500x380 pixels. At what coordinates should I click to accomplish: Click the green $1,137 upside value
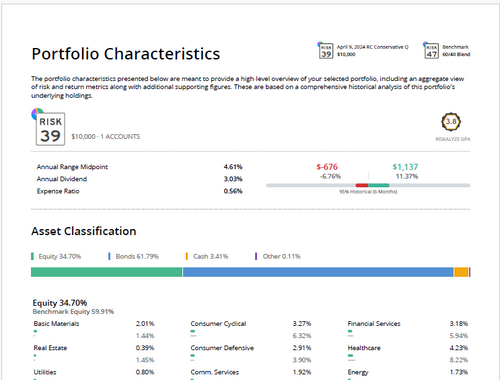tap(405, 167)
